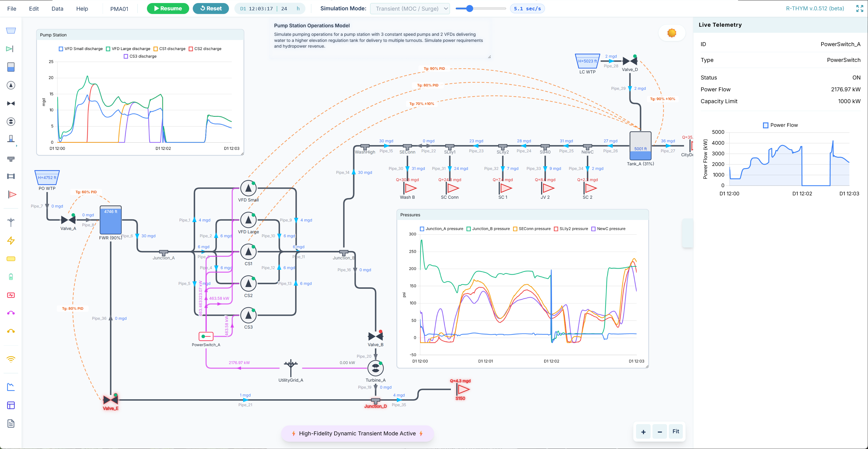Toggle Junction_B pressure legend checkbox
Image resolution: width=868 pixels, height=449 pixels.
coord(468,229)
